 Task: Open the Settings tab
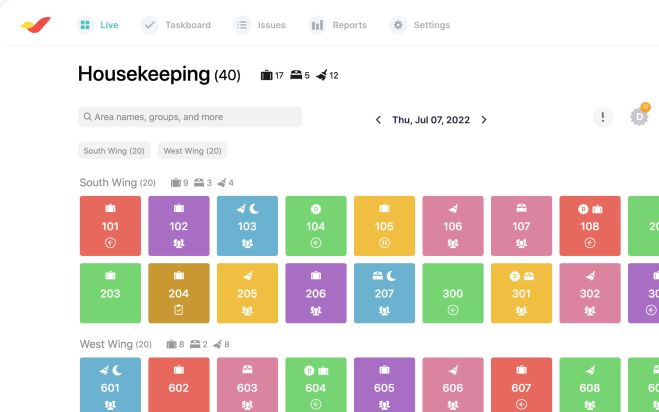tap(420, 25)
